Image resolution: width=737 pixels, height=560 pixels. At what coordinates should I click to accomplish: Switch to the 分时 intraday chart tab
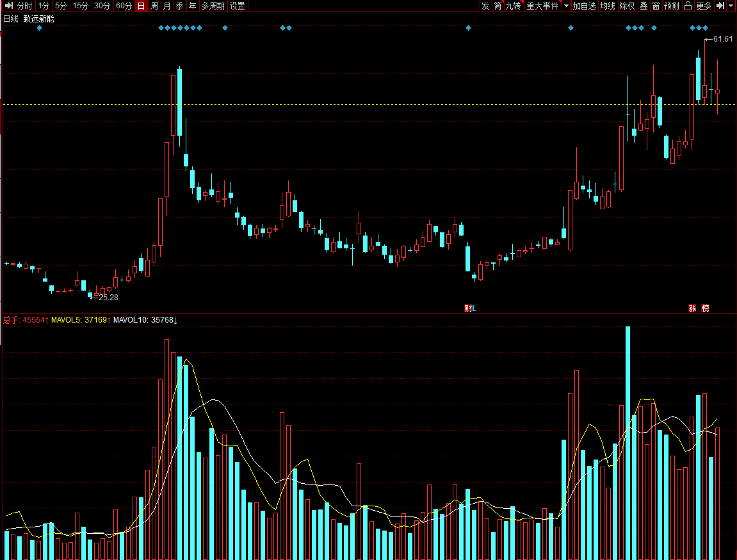coord(25,6)
